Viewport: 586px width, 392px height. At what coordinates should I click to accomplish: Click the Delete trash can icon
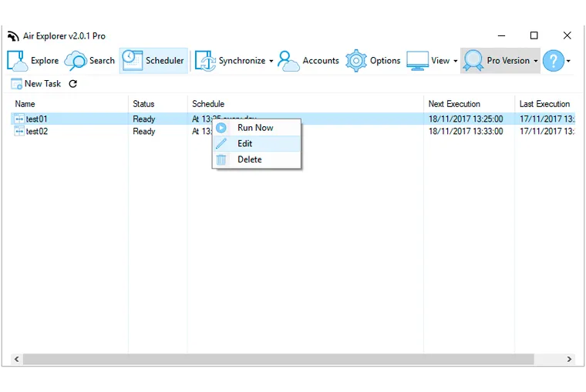tap(221, 159)
